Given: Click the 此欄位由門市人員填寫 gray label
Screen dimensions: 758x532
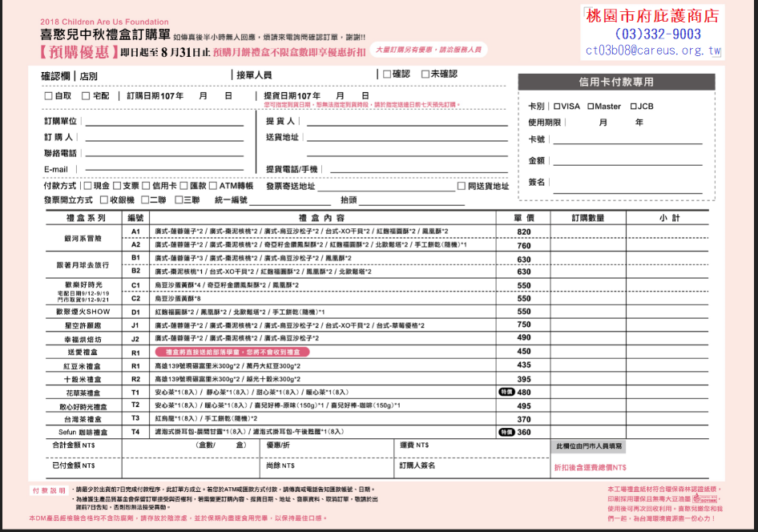Looking at the screenshot, I should coord(588,446).
